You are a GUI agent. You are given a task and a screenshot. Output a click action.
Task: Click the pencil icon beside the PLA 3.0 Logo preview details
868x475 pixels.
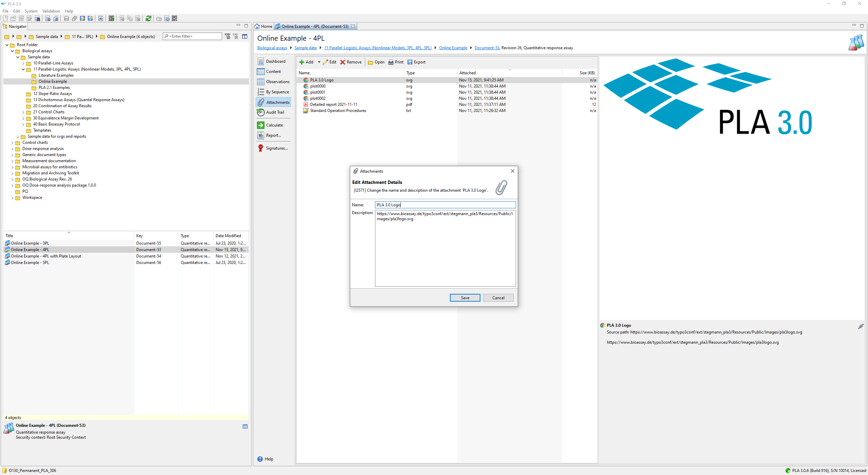(861, 326)
